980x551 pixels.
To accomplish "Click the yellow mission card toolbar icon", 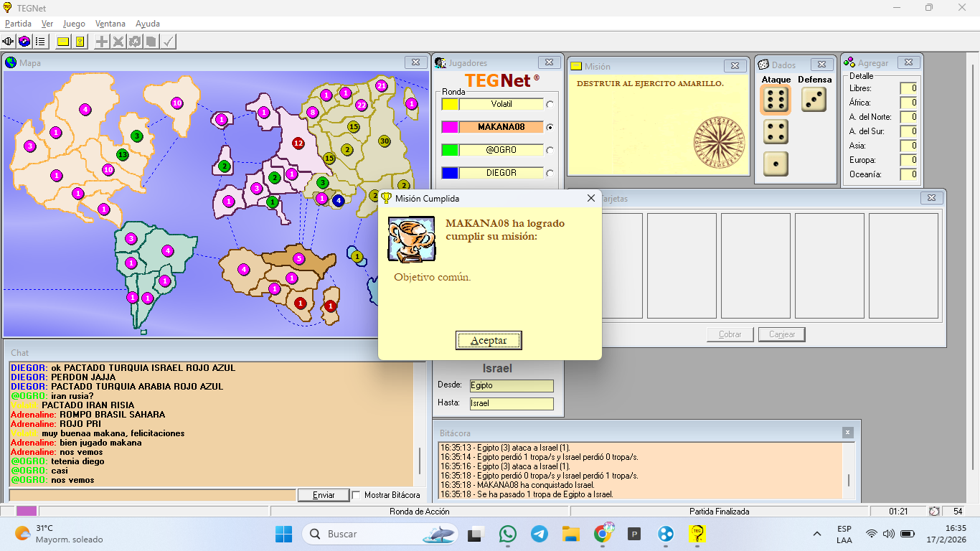I will click(63, 42).
